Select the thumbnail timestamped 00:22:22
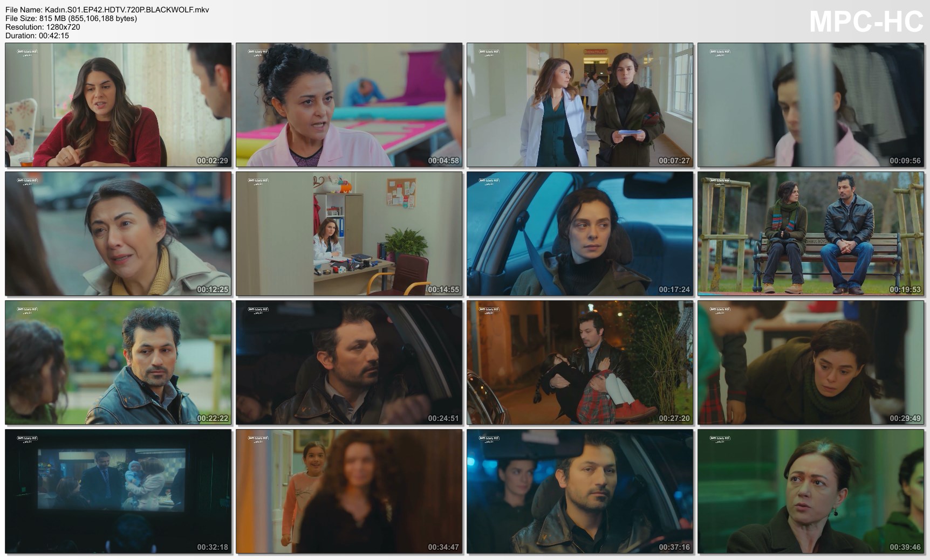 118,363
